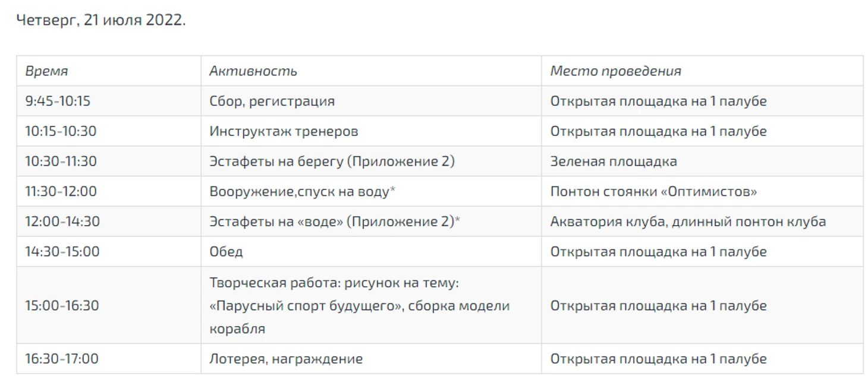
Task: Click the date heading "Четверг, 21 июля 2022"
Action: pos(100,20)
